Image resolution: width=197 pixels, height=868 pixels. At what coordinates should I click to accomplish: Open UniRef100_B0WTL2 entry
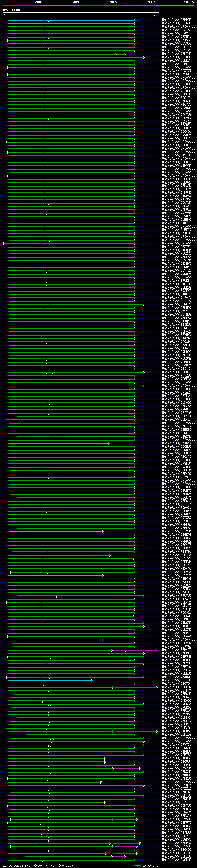coord(177,426)
